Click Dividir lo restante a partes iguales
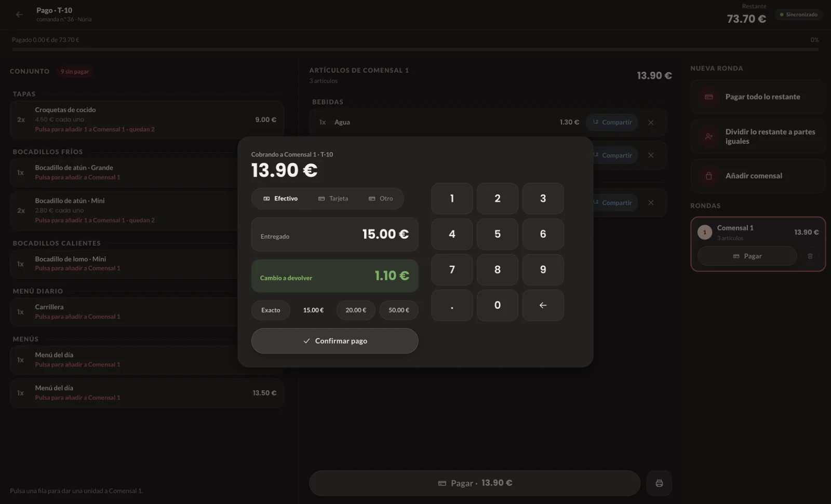 point(758,137)
